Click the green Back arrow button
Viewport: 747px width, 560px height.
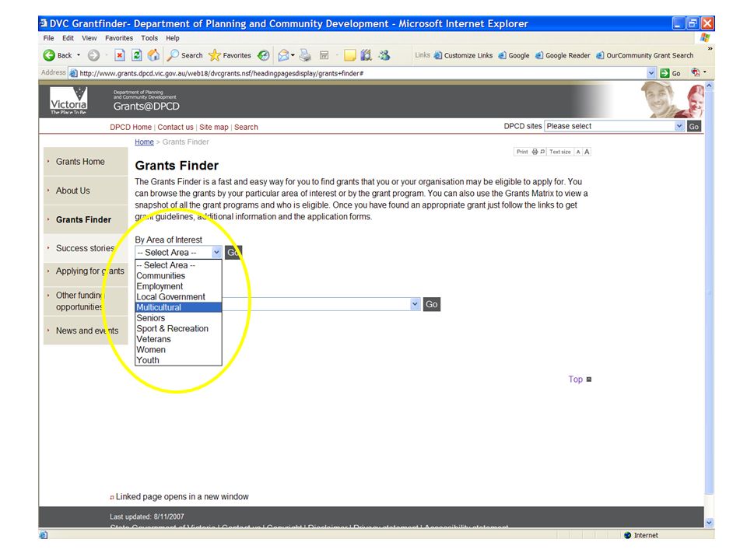(49, 55)
